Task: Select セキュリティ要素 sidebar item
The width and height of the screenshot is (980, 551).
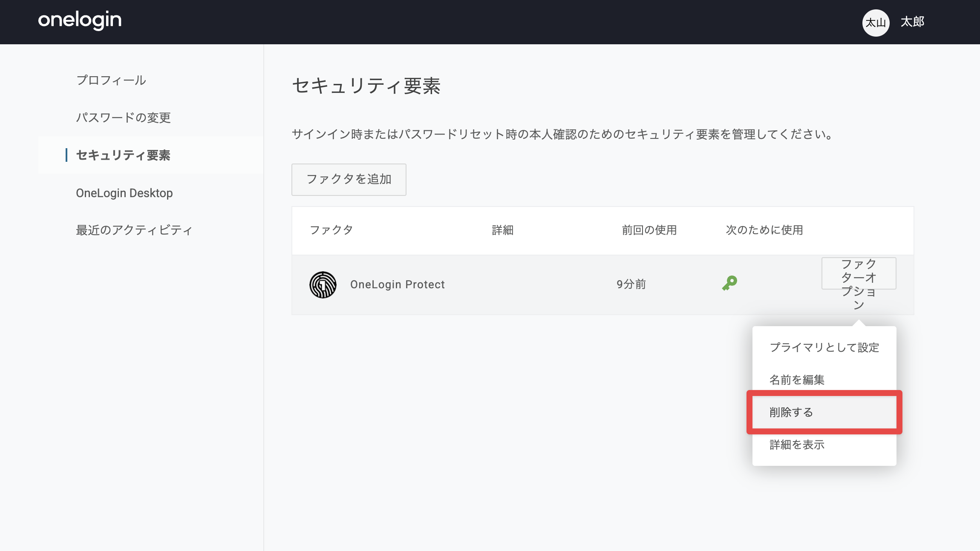Action: pyautogui.click(x=151, y=155)
